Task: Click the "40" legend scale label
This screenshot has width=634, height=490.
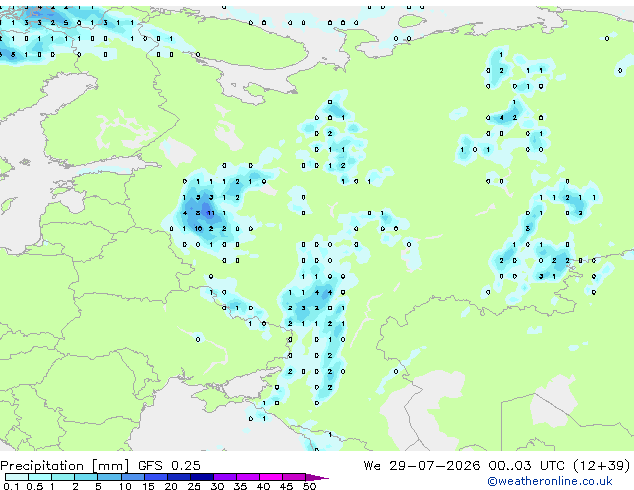Action: pyautogui.click(x=263, y=486)
